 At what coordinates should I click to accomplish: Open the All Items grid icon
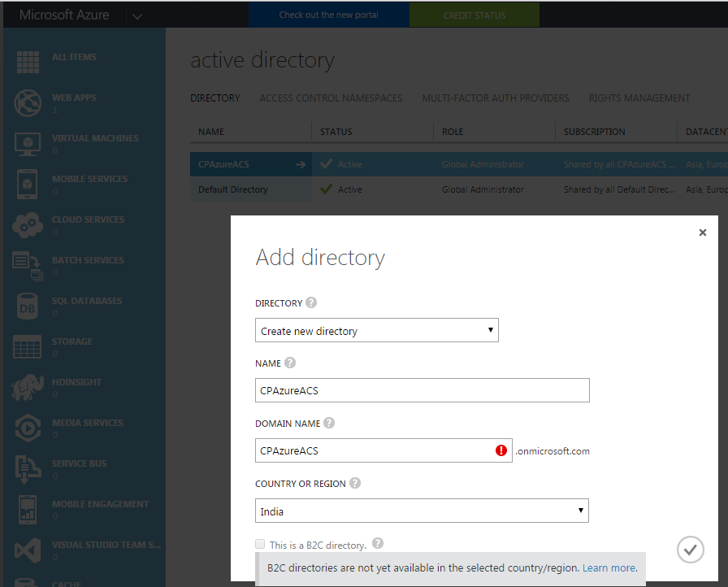tap(28, 62)
